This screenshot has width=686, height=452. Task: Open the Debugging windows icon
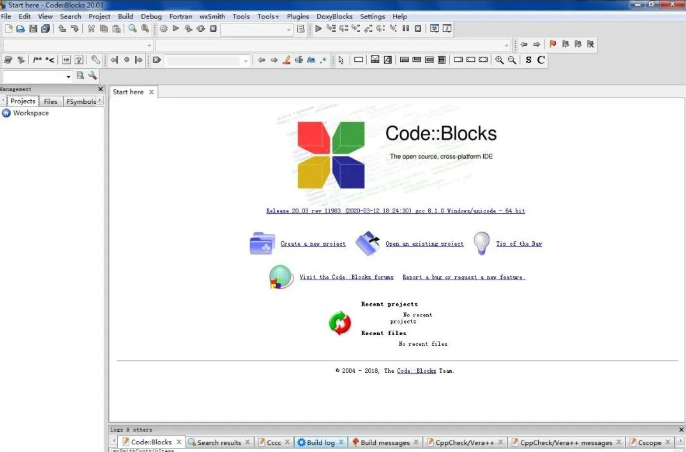[x=434, y=29]
